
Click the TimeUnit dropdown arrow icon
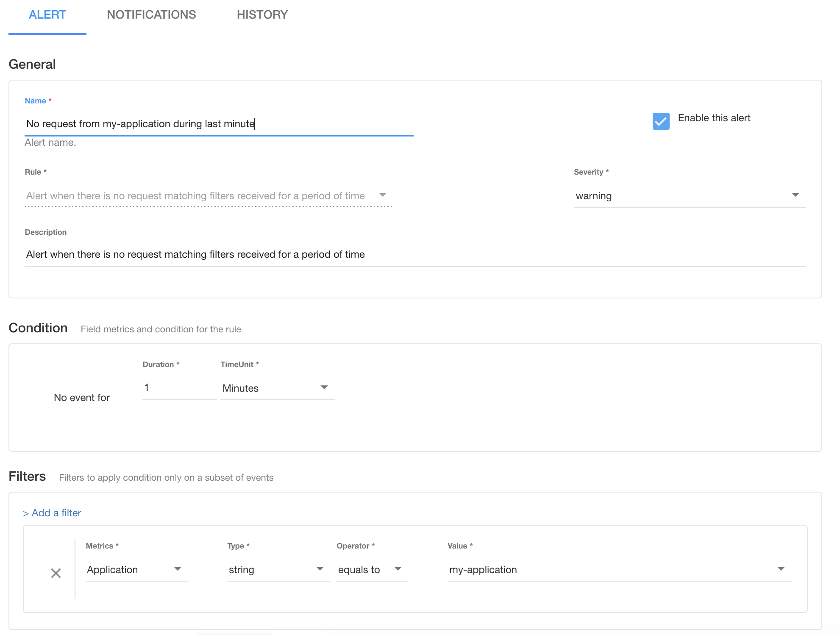coord(324,387)
